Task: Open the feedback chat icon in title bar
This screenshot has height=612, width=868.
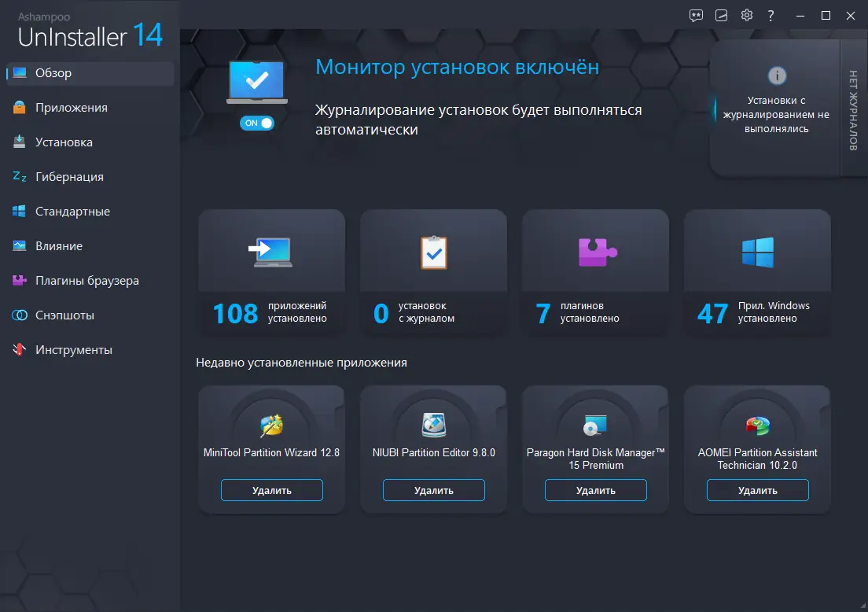Action: [696, 16]
